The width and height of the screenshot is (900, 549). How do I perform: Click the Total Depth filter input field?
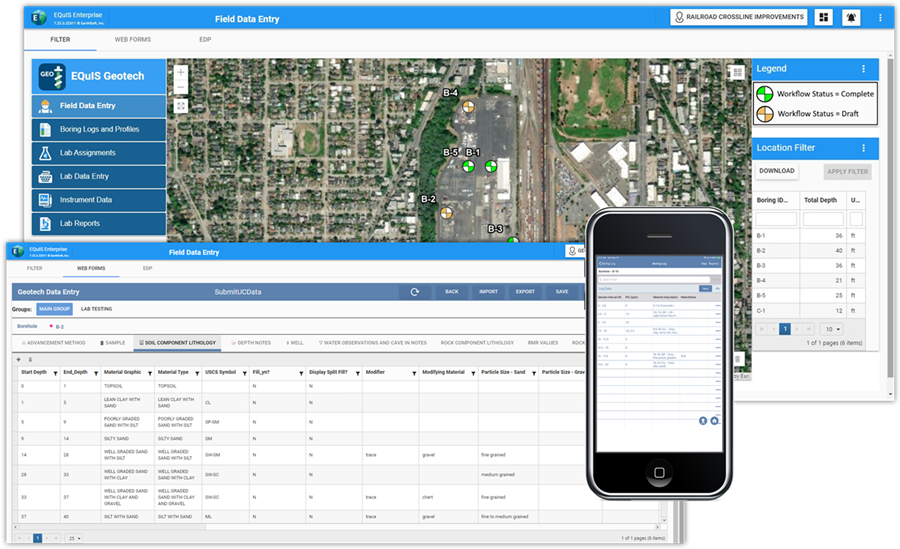pos(823,219)
